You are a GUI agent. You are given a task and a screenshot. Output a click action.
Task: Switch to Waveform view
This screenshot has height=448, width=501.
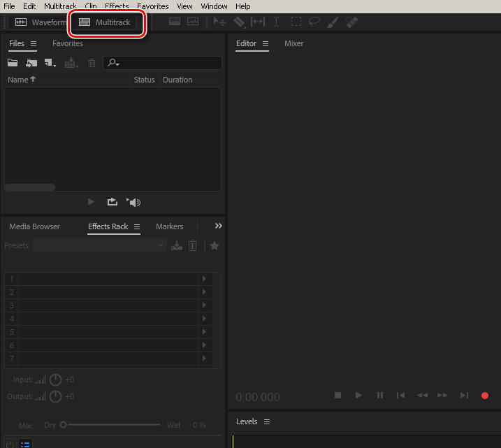click(40, 22)
